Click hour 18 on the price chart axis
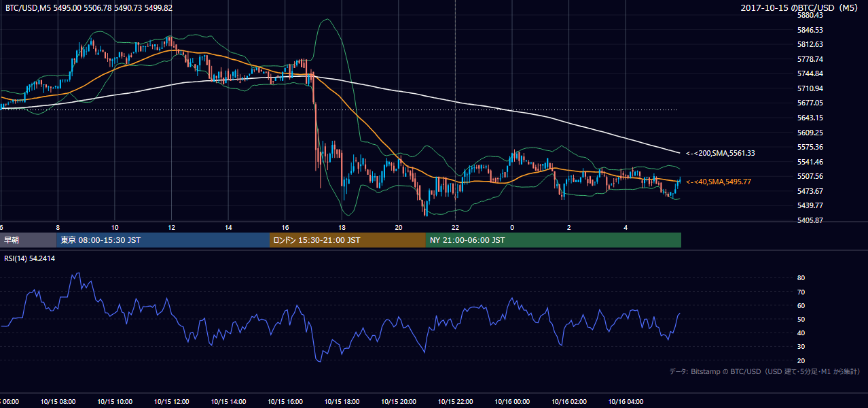 (x=342, y=227)
